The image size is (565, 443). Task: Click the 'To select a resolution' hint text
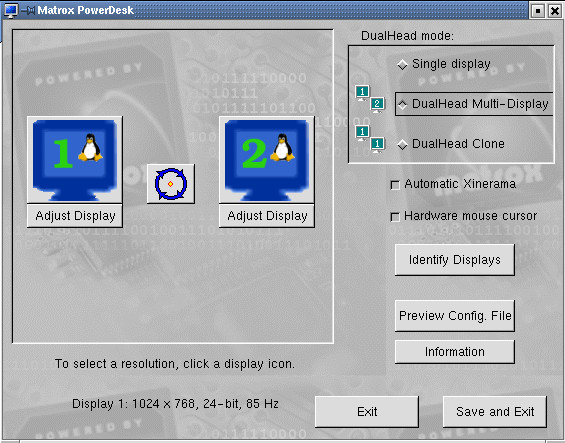click(x=175, y=364)
